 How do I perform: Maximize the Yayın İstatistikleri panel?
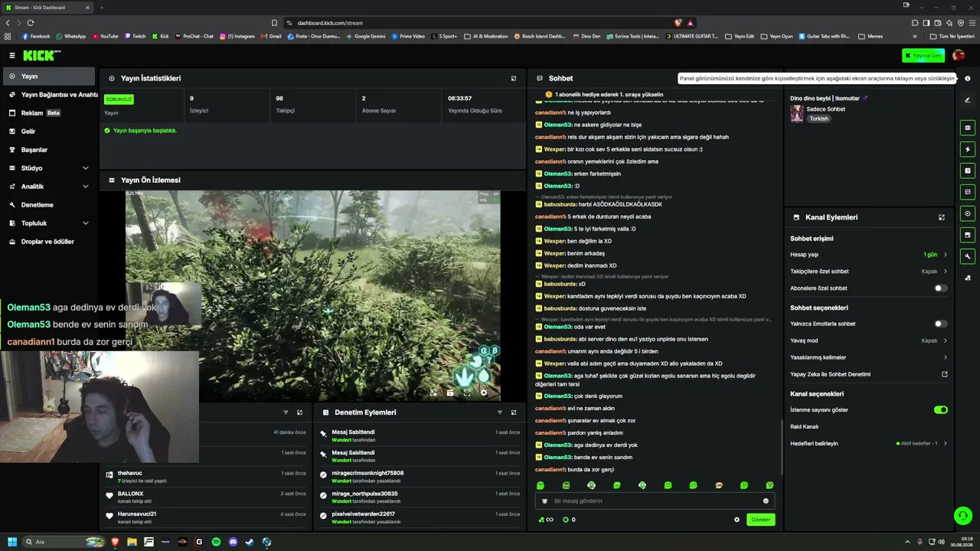[x=514, y=78]
